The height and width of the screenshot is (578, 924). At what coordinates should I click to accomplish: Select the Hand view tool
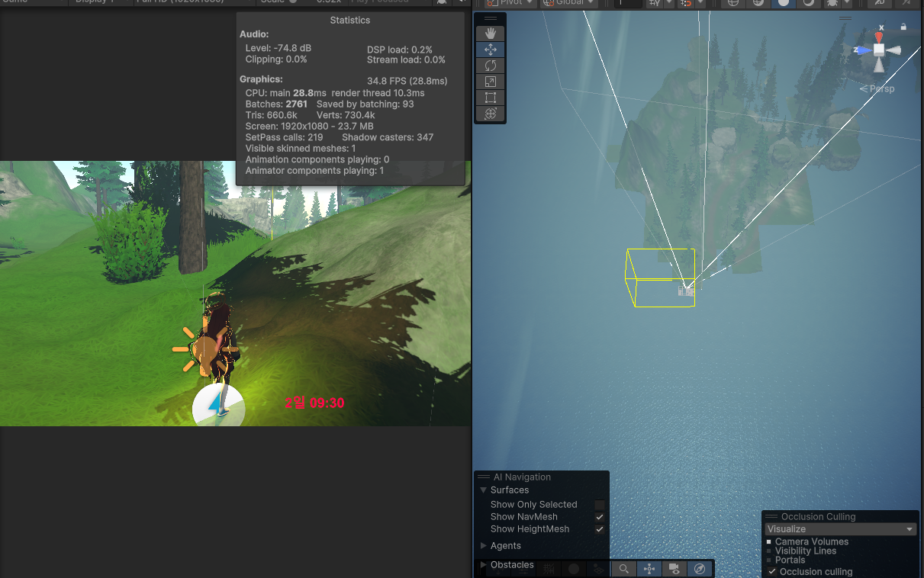click(491, 33)
